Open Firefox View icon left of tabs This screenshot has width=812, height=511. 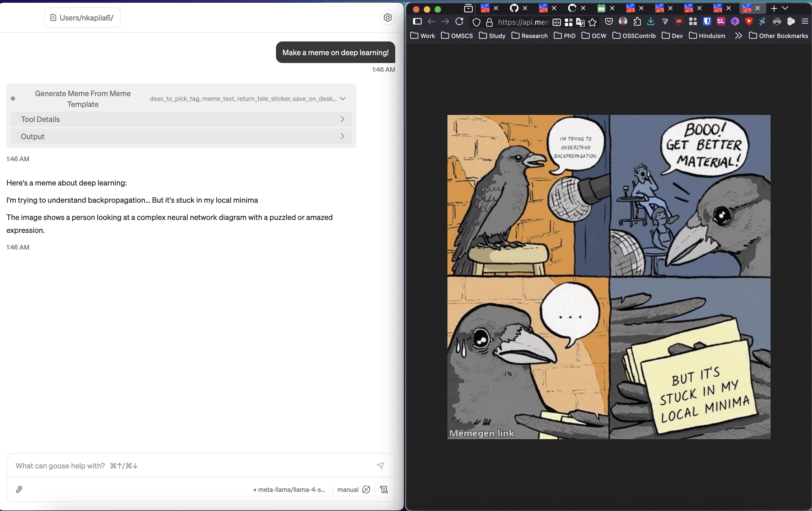pyautogui.click(x=468, y=8)
